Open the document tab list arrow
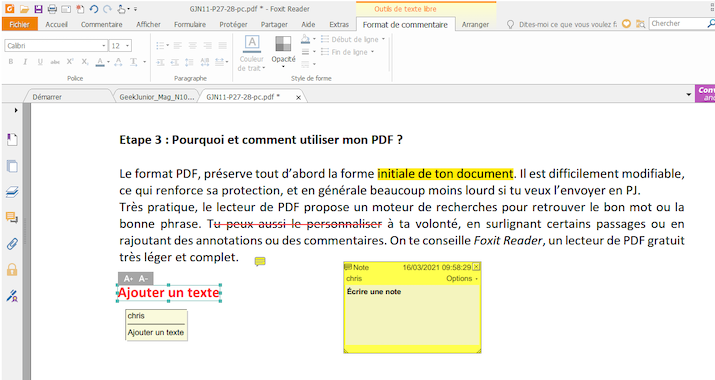Screen dimensions: 715x380 click(689, 94)
